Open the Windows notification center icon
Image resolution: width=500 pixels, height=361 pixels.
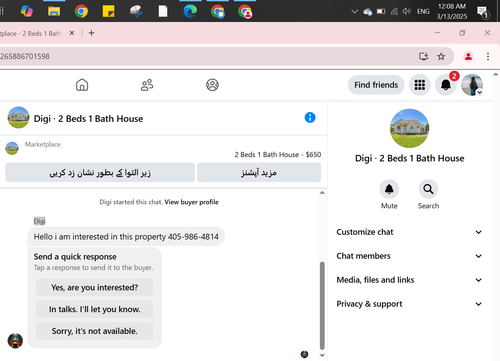pyautogui.click(x=482, y=12)
